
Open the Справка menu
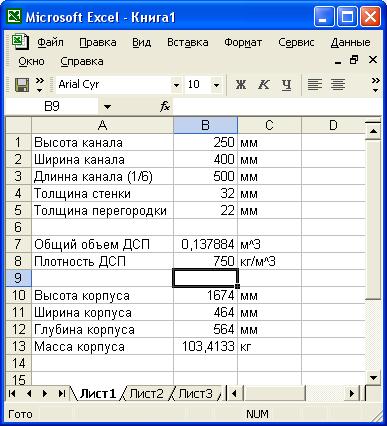click(82, 61)
